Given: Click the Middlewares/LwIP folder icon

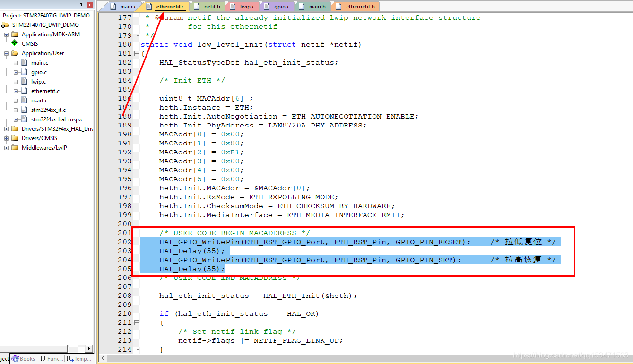Looking at the screenshot, I should (x=15, y=147).
